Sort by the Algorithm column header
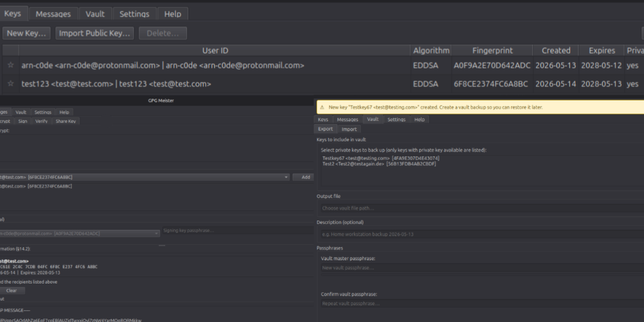Image resolution: width=644 pixels, height=322 pixels. [431, 50]
